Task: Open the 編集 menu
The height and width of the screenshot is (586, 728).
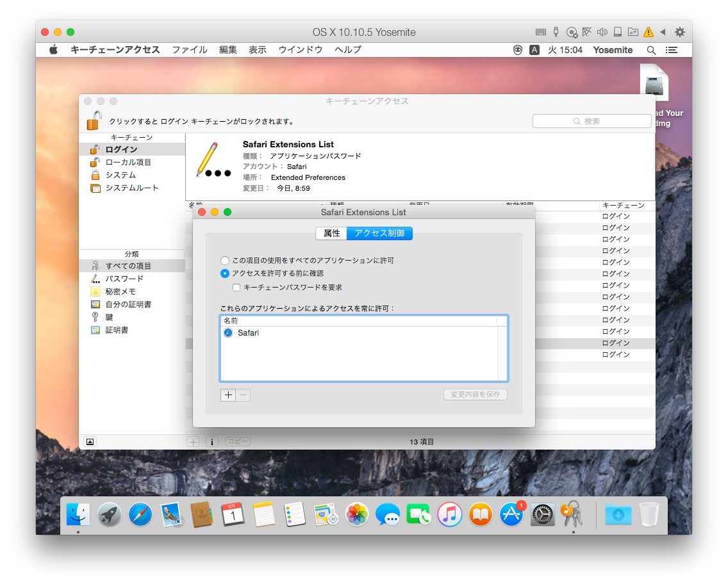Action: point(228,50)
